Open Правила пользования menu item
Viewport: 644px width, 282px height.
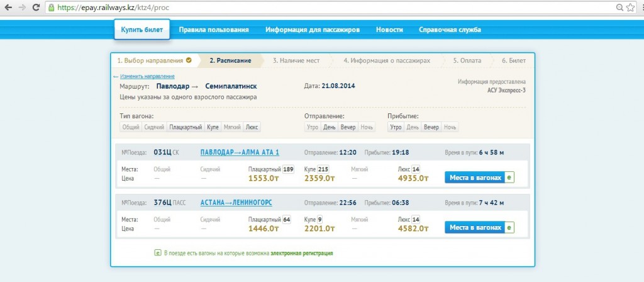213,30
